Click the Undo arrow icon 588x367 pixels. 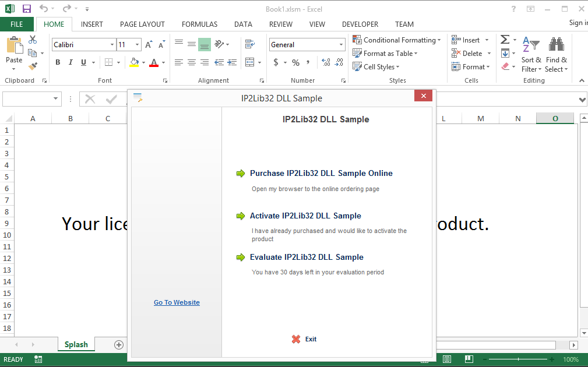pyautogui.click(x=44, y=8)
